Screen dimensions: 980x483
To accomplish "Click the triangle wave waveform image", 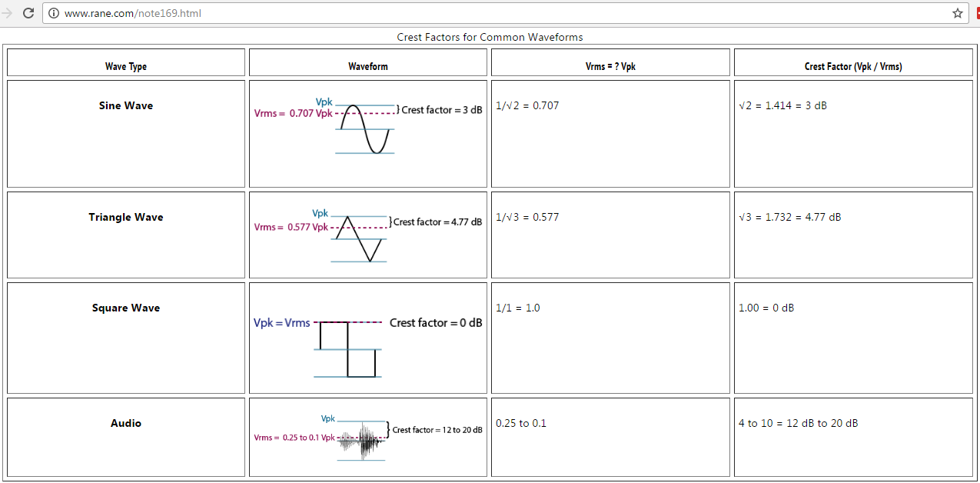I will pyautogui.click(x=368, y=235).
